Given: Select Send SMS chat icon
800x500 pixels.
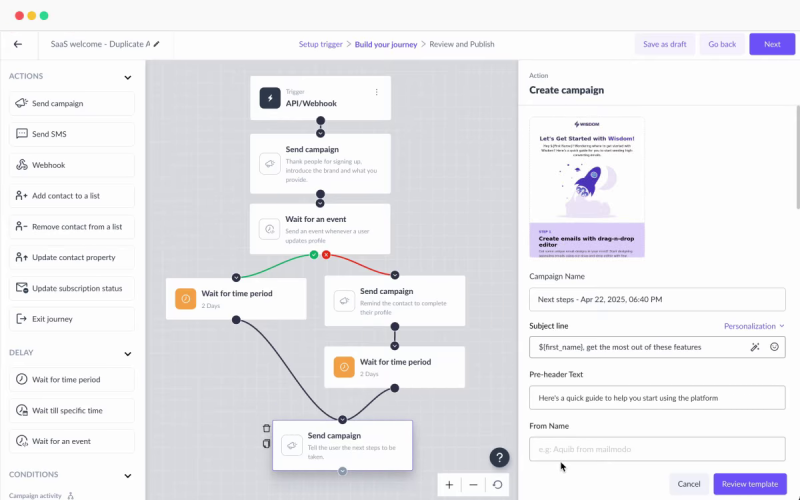Looking at the screenshot, I should coord(21,134).
